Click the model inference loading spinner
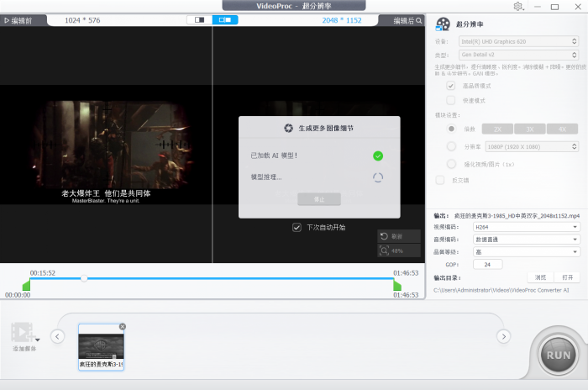Viewport: 588px width, 390px height. coord(378,177)
